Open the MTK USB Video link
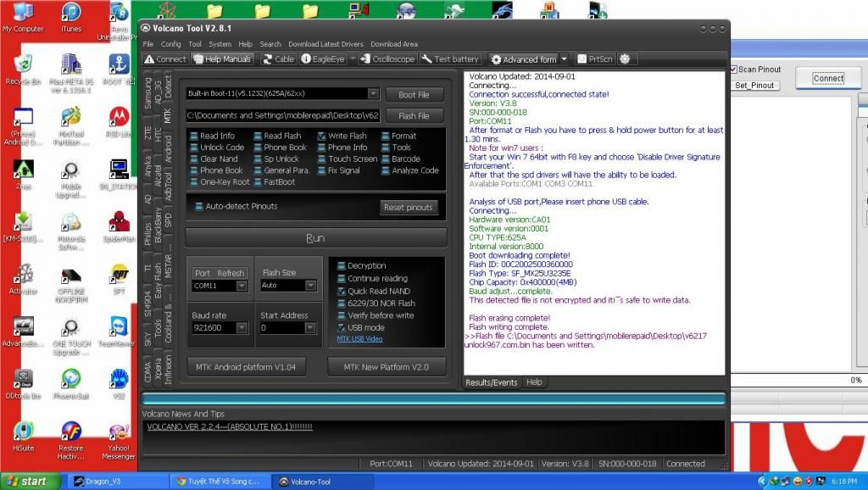The width and height of the screenshot is (868, 490). (359, 339)
